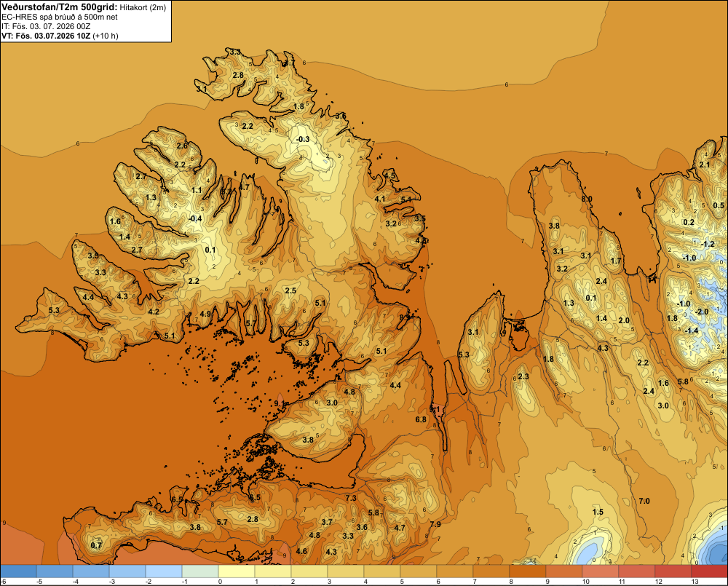Click the 9.1 temperature value near the islands
728x586 pixels.
click(x=279, y=403)
